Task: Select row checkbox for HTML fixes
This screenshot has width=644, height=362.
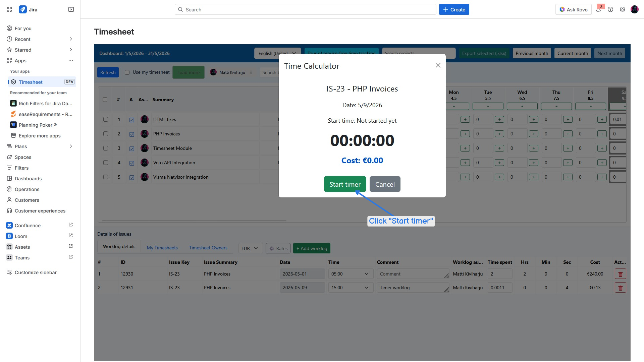Action: point(106,119)
